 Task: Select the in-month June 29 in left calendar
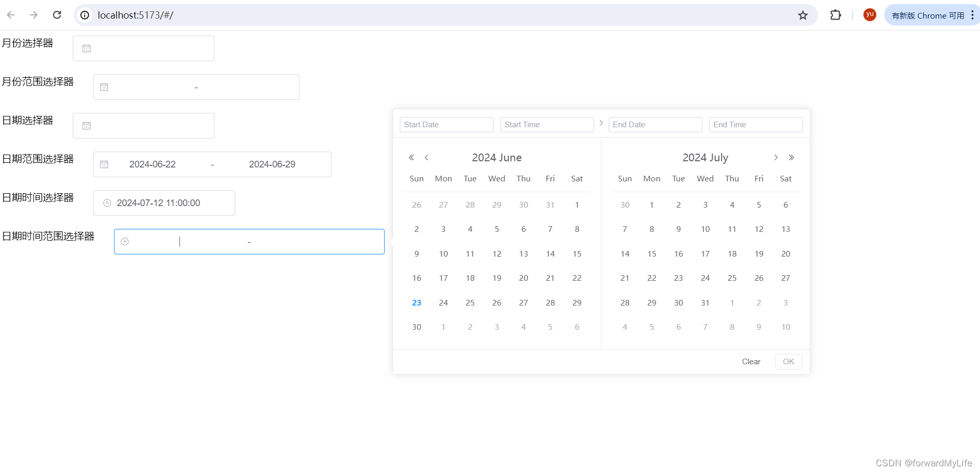click(x=577, y=303)
